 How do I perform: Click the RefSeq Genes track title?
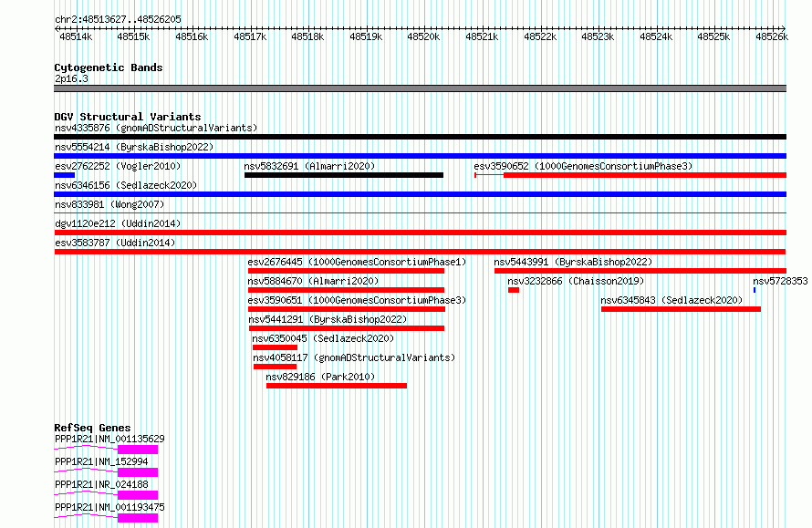(x=92, y=428)
